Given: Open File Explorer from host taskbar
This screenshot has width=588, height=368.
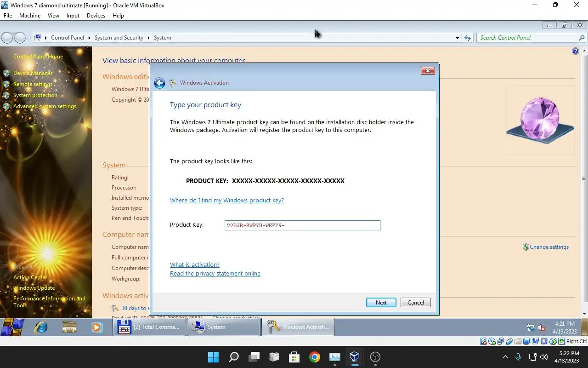Looking at the screenshot, I should [274, 357].
